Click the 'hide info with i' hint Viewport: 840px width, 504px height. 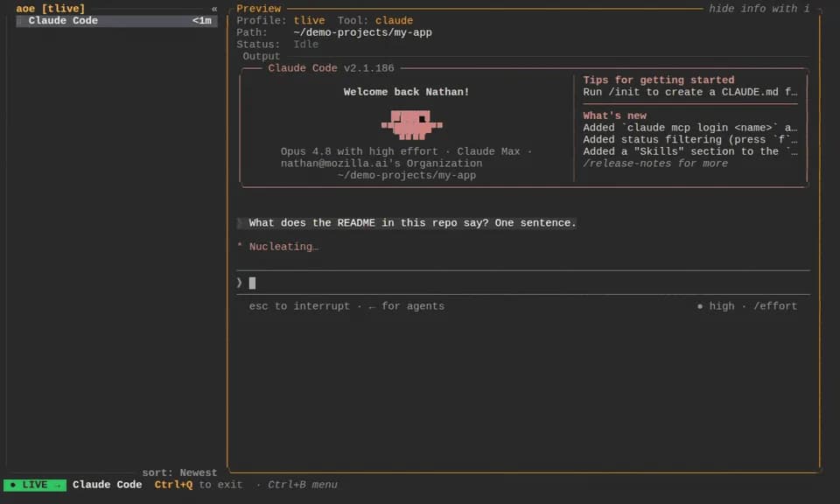(x=759, y=9)
